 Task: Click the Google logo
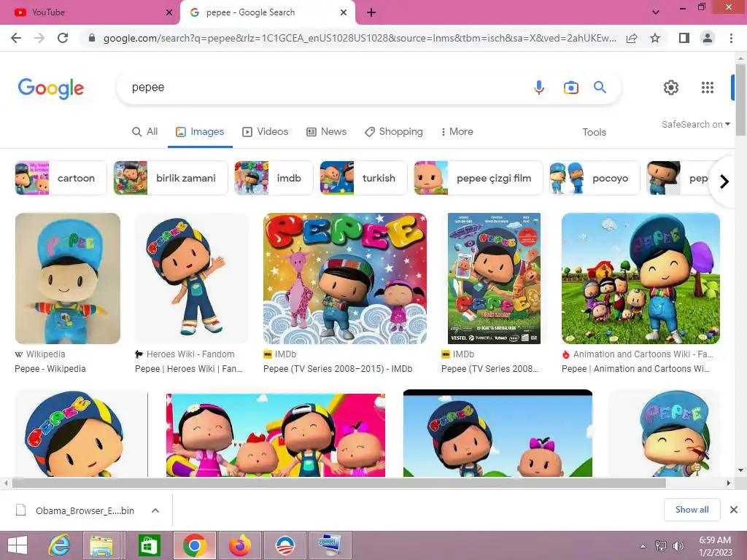(51, 88)
